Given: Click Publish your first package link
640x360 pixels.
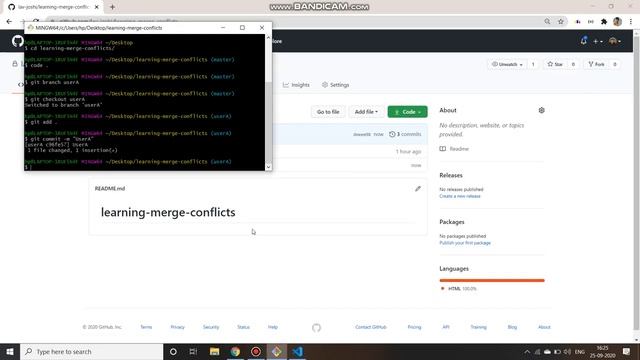Looking at the screenshot, I should (x=465, y=243).
